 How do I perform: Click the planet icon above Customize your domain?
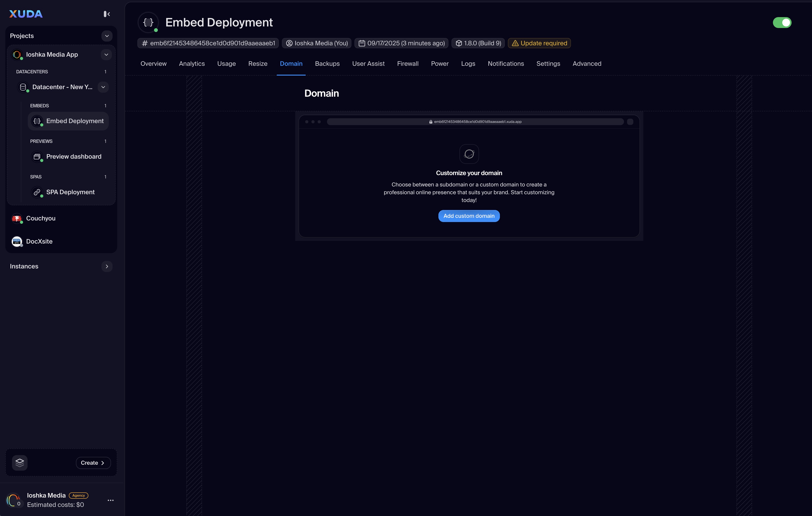point(469,154)
